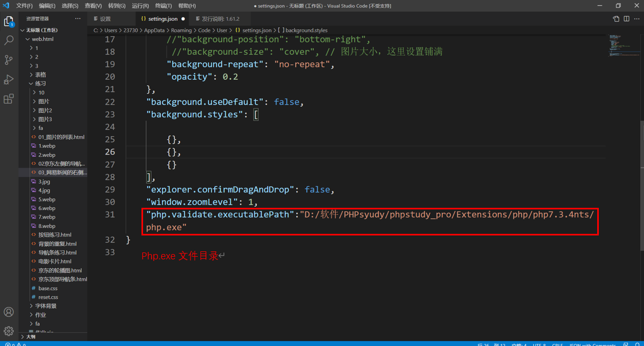Click breadcrumb segment AppData
Image resolution: width=644 pixels, height=346 pixels.
[x=154, y=30]
